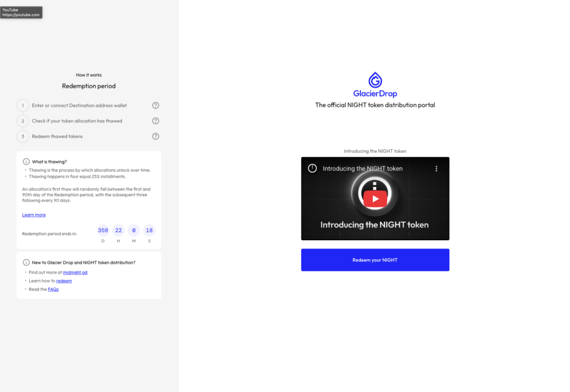The height and width of the screenshot is (392, 570).
Task: Click the video title Introducing the NIGHT token
Action: (362, 168)
